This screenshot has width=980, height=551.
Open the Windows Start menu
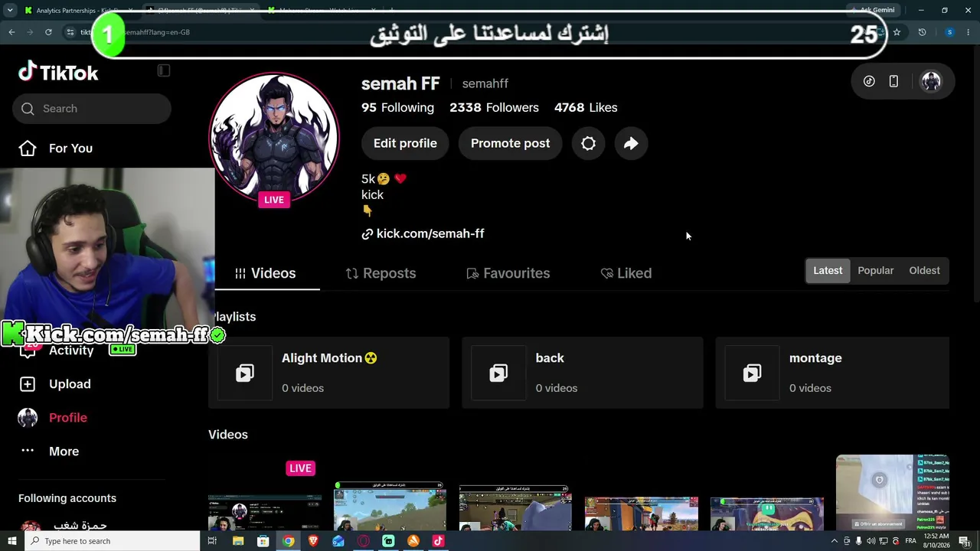[11, 541]
